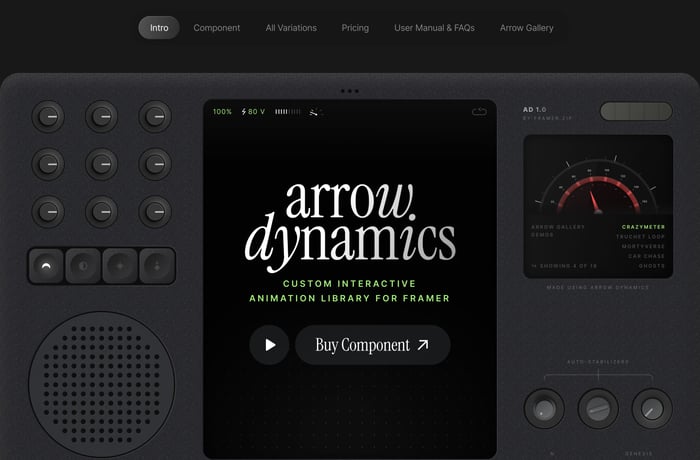
Task: Select MORTYVERSE in the demo list
Action: click(x=643, y=247)
